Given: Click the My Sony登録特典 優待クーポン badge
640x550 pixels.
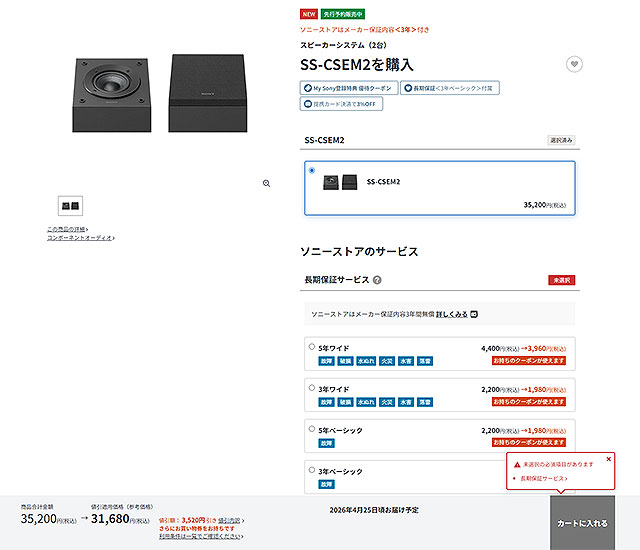Looking at the screenshot, I should [348, 88].
